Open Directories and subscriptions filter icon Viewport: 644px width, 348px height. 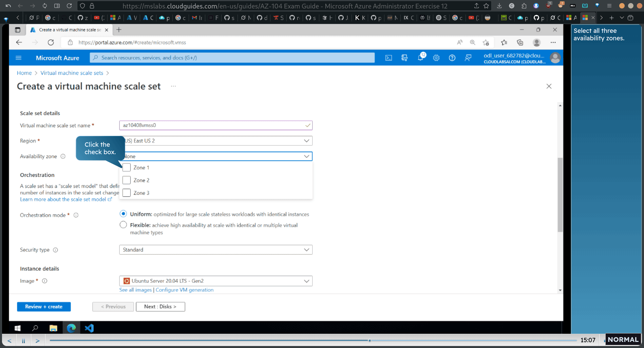pos(404,58)
